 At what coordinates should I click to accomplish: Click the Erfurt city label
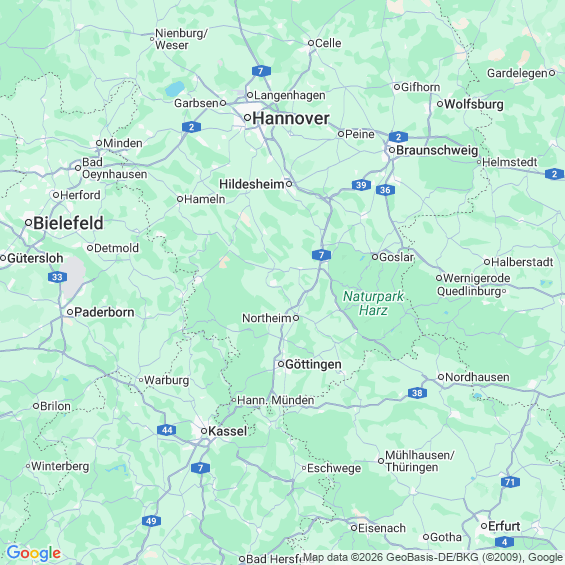(504, 526)
